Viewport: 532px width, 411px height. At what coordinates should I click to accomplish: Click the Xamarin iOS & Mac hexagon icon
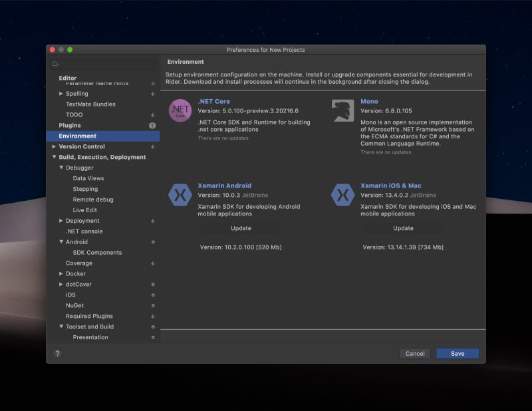[x=342, y=195]
